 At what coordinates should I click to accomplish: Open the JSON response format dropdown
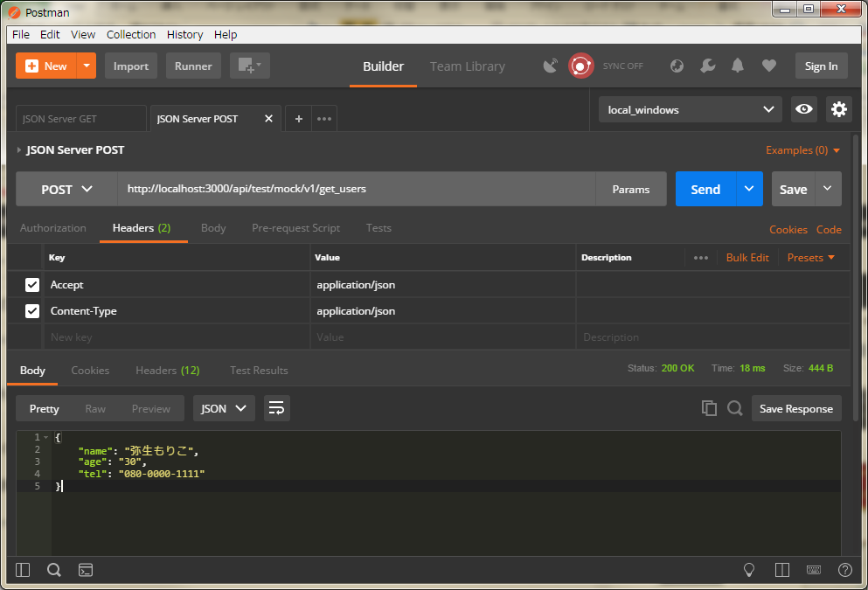pos(224,408)
